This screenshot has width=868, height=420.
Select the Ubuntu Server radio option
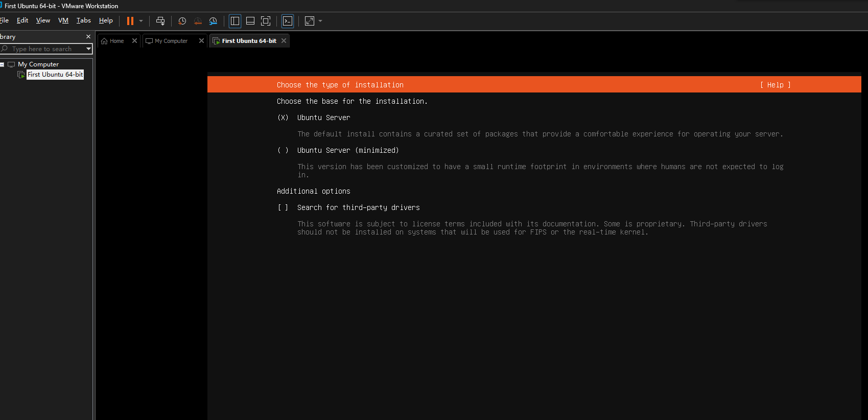point(283,118)
